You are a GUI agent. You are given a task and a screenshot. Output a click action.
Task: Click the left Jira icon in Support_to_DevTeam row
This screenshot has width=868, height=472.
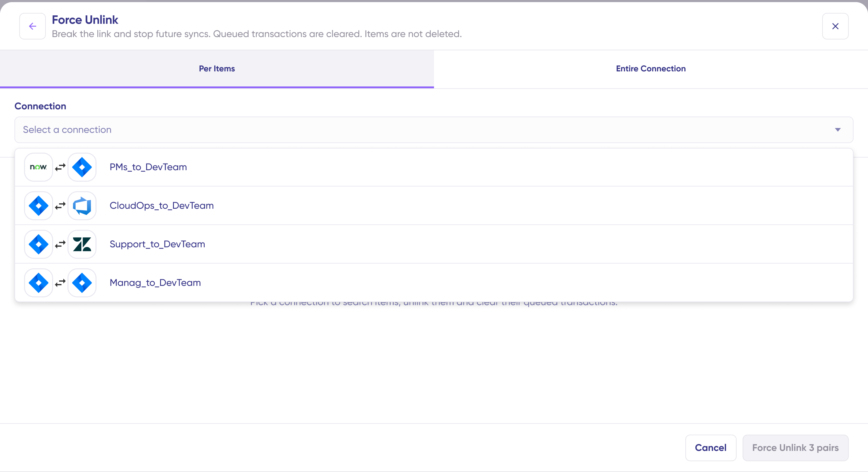click(38, 244)
